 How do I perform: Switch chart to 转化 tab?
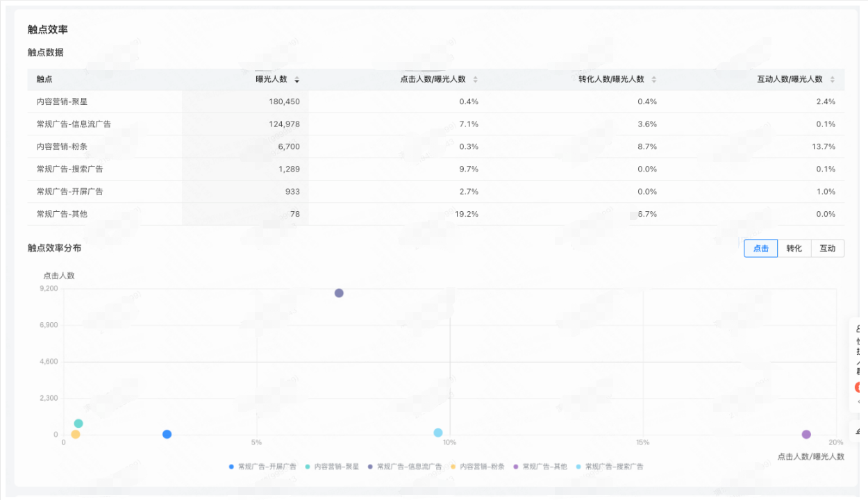tap(794, 249)
